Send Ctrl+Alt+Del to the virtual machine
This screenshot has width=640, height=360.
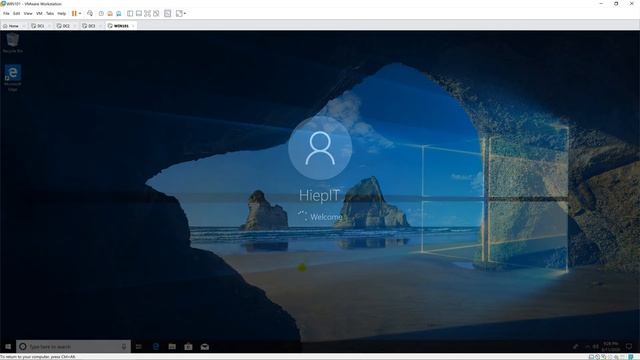click(x=90, y=13)
